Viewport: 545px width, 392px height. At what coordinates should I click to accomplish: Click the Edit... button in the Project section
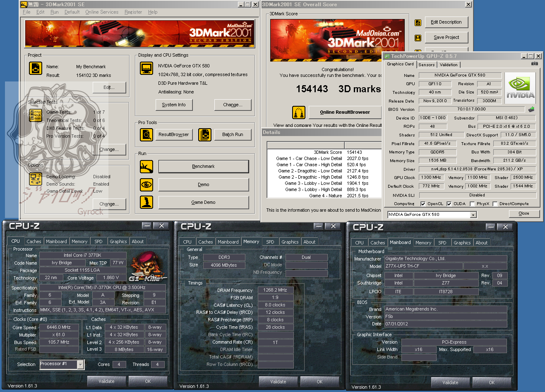tap(109, 87)
